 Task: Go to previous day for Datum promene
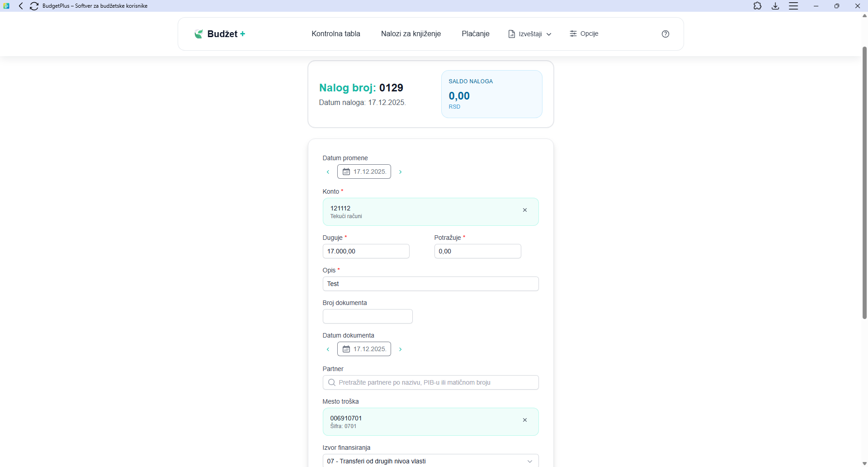pyautogui.click(x=328, y=172)
